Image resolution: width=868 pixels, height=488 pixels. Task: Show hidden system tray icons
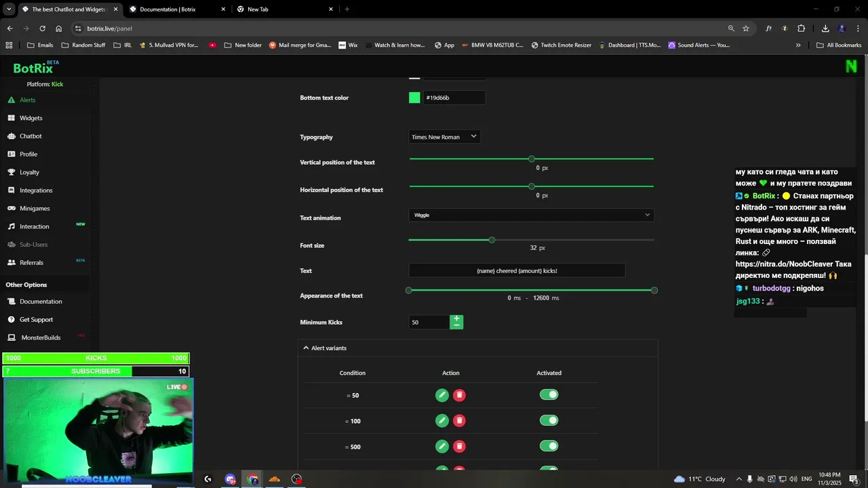pyautogui.click(x=739, y=479)
